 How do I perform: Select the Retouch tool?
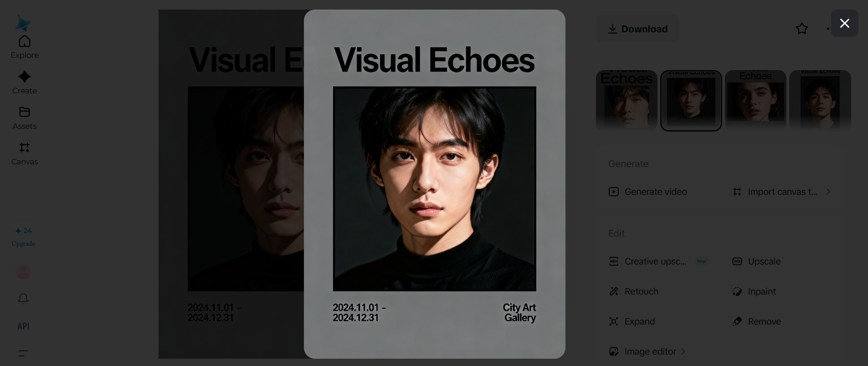click(634, 291)
